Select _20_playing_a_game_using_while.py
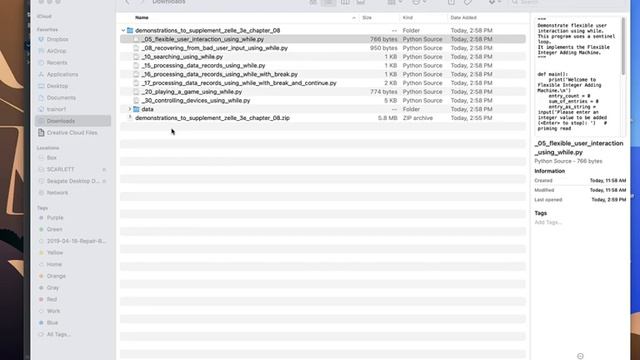The image size is (640, 360). [323, 92]
